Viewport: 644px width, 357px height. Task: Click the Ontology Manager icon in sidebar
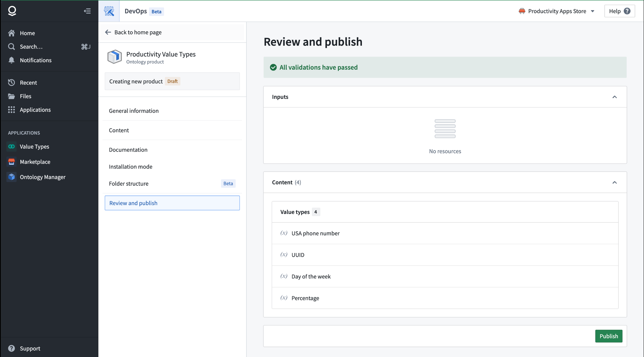coord(12,177)
